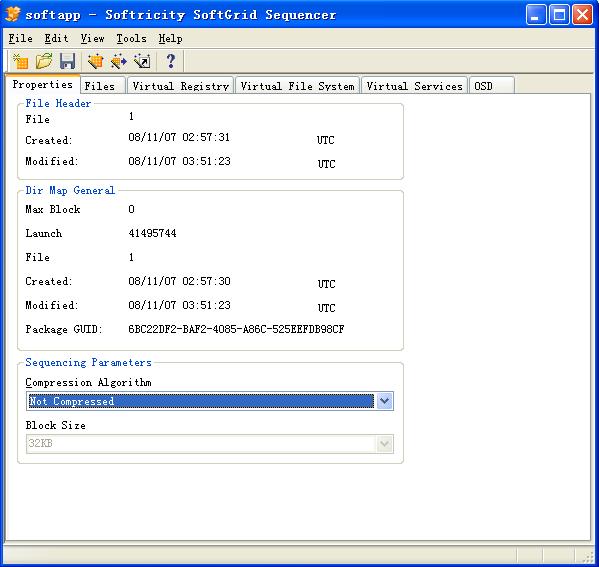Click the Dir Map General group title
Viewport: 599px width, 567px height.
70,190
